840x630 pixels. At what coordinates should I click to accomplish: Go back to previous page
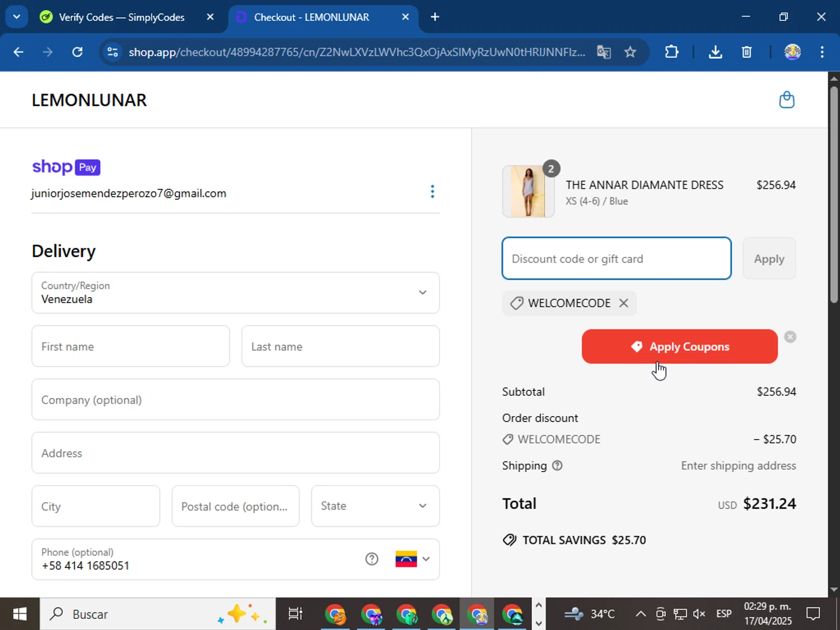coord(18,52)
